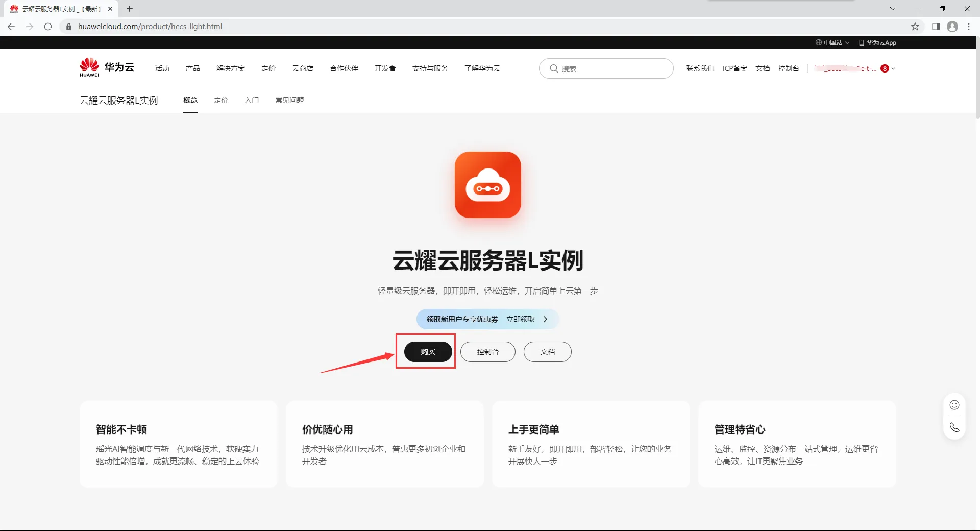980x531 pixels.
Task: Open the 定价 top navigation menu
Action: [x=268, y=68]
